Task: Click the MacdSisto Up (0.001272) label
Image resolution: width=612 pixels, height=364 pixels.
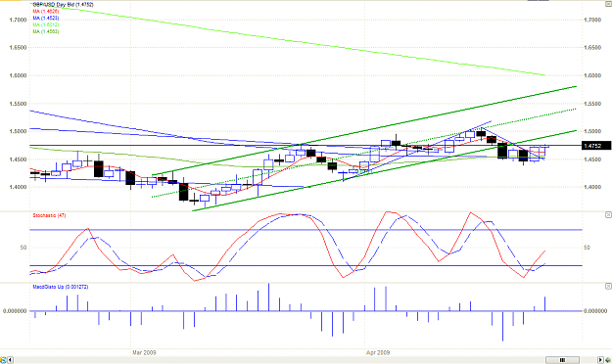Action: (60, 287)
